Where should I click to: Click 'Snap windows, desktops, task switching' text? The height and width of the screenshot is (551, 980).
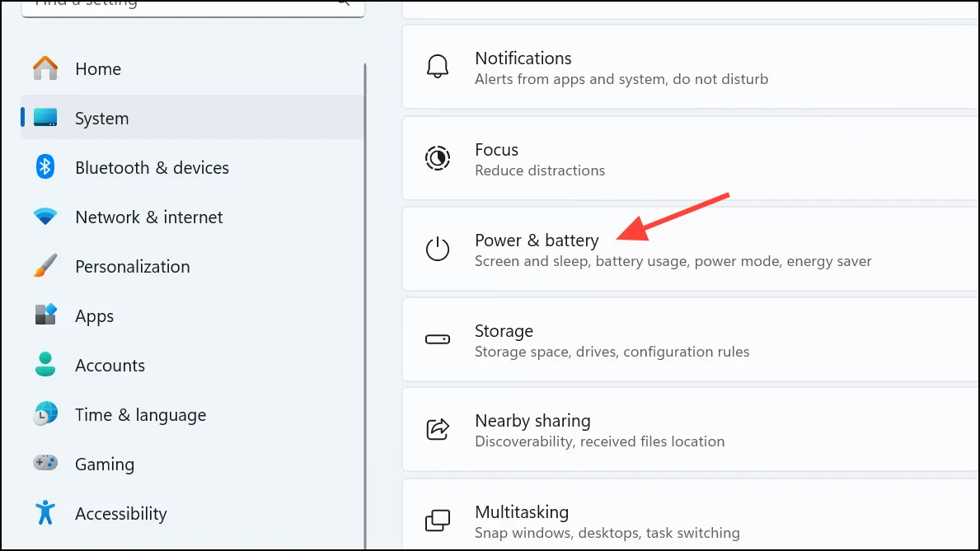pos(607,533)
